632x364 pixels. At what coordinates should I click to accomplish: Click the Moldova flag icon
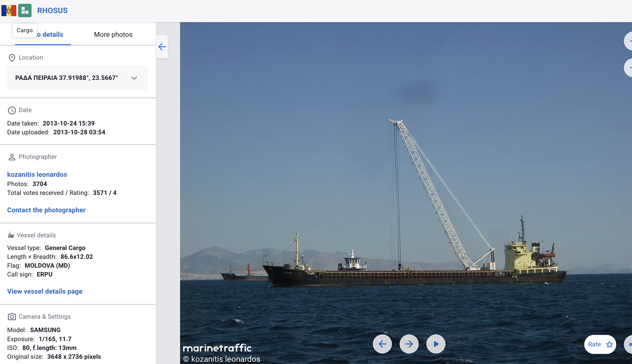(x=9, y=11)
